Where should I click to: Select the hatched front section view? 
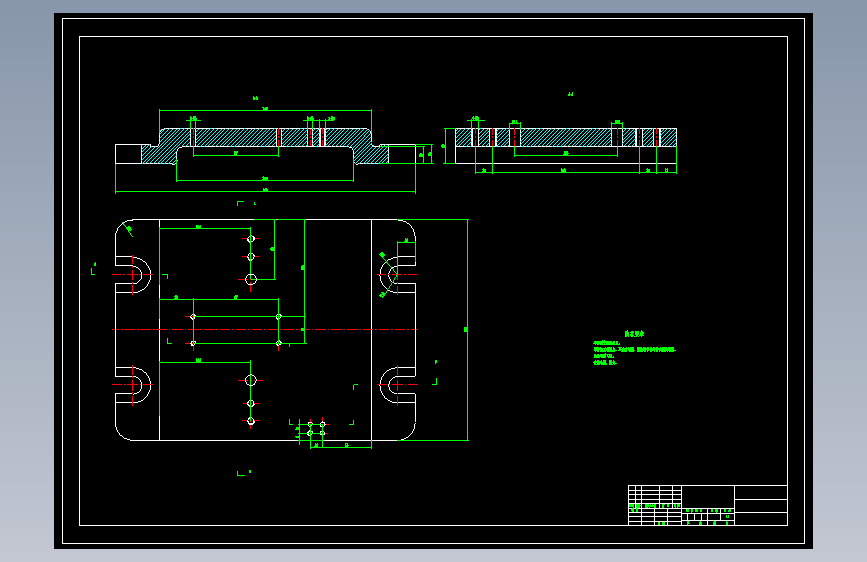point(265,146)
